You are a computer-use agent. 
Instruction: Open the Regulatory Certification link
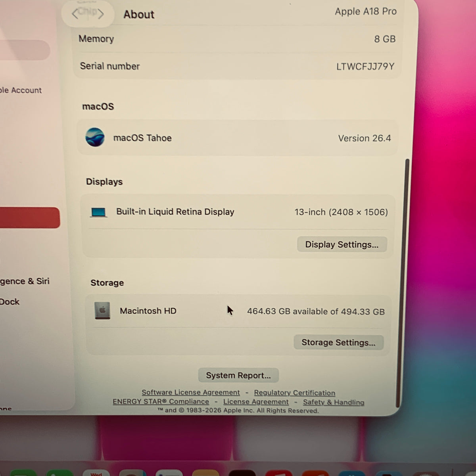[x=295, y=393]
